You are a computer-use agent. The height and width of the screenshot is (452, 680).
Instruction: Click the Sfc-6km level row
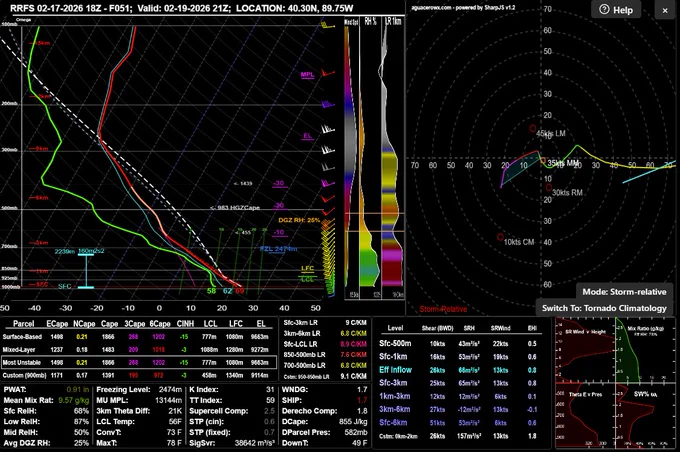[459, 423]
